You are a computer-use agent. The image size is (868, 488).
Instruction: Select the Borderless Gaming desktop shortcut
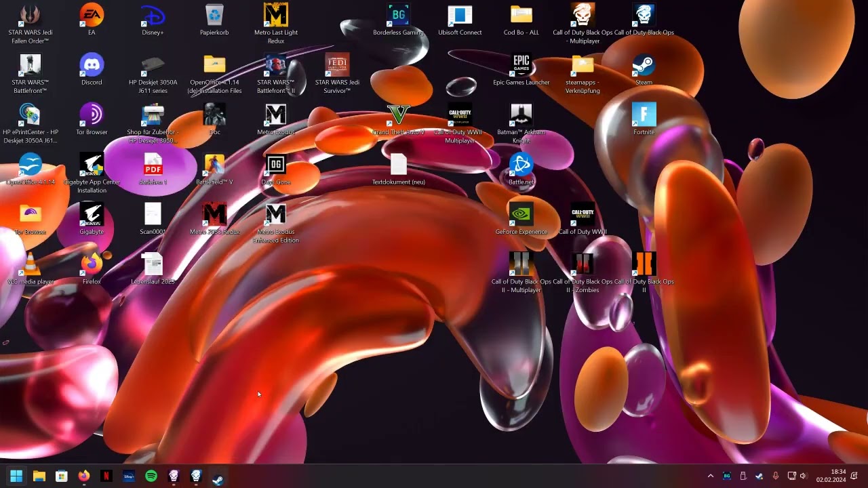tap(399, 20)
